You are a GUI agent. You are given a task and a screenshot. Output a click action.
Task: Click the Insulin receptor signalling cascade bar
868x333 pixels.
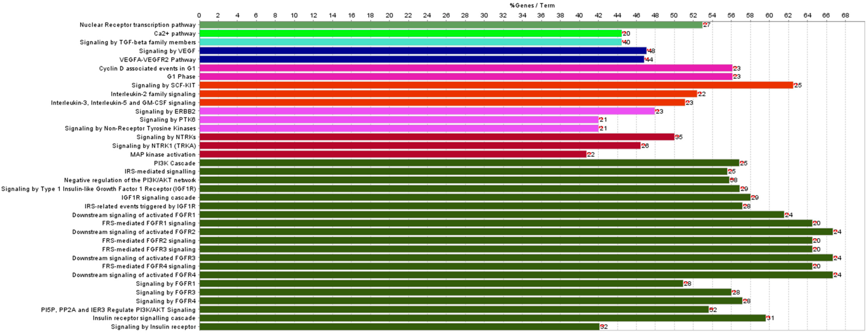click(482, 318)
